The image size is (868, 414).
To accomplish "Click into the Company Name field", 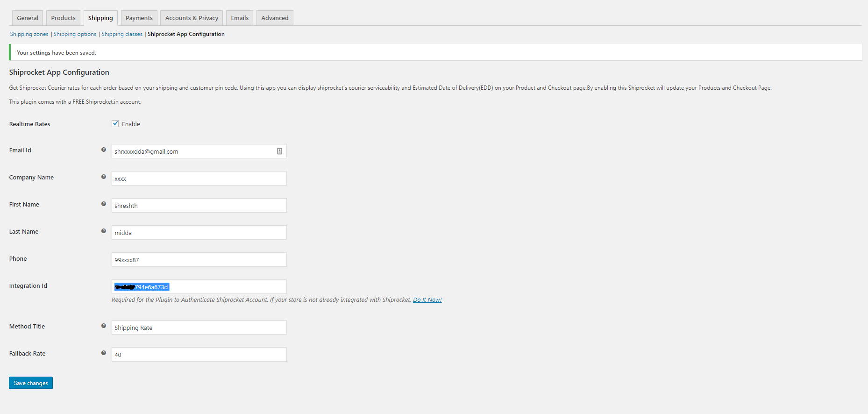I will pos(199,178).
